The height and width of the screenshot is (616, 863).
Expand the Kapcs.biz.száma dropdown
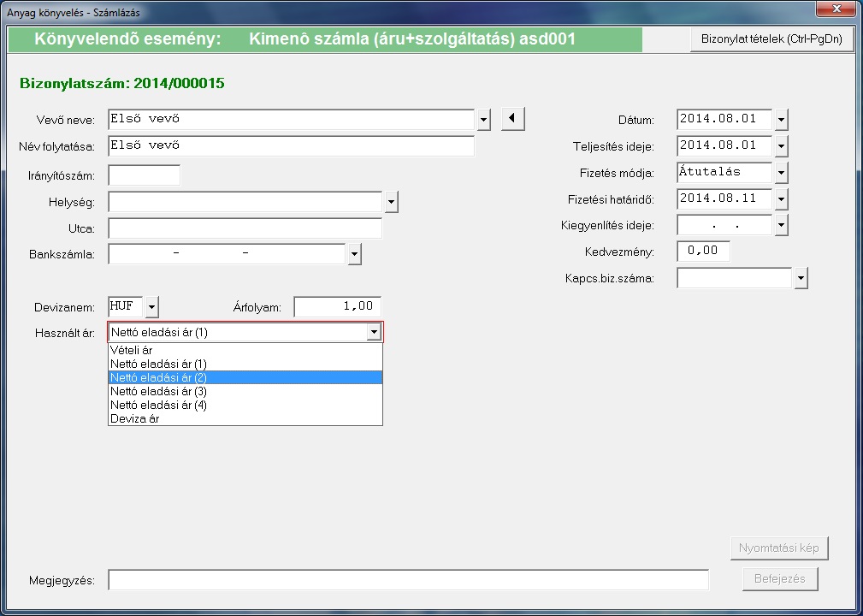(x=801, y=278)
